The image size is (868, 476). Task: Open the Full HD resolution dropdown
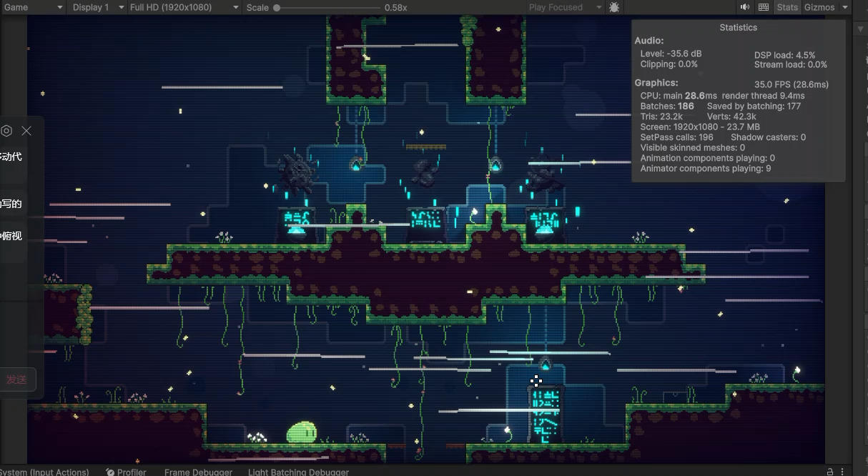pos(184,7)
